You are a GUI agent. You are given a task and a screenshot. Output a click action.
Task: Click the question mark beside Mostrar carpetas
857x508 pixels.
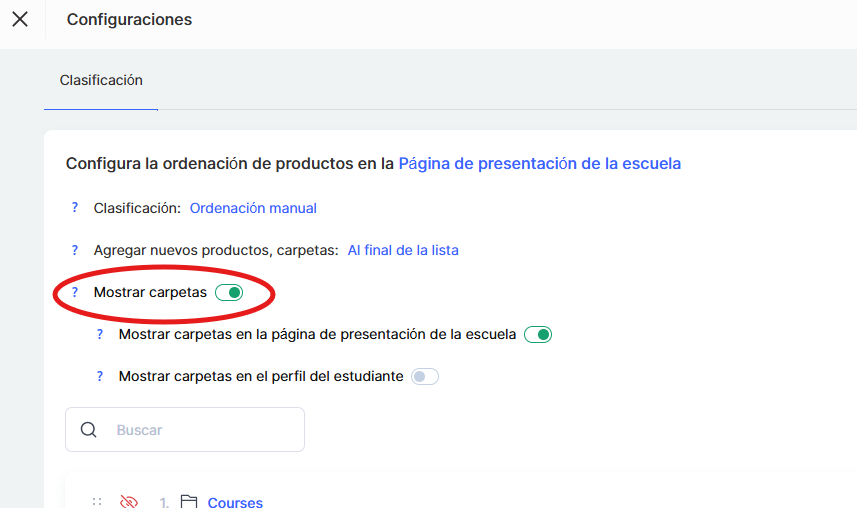point(74,292)
